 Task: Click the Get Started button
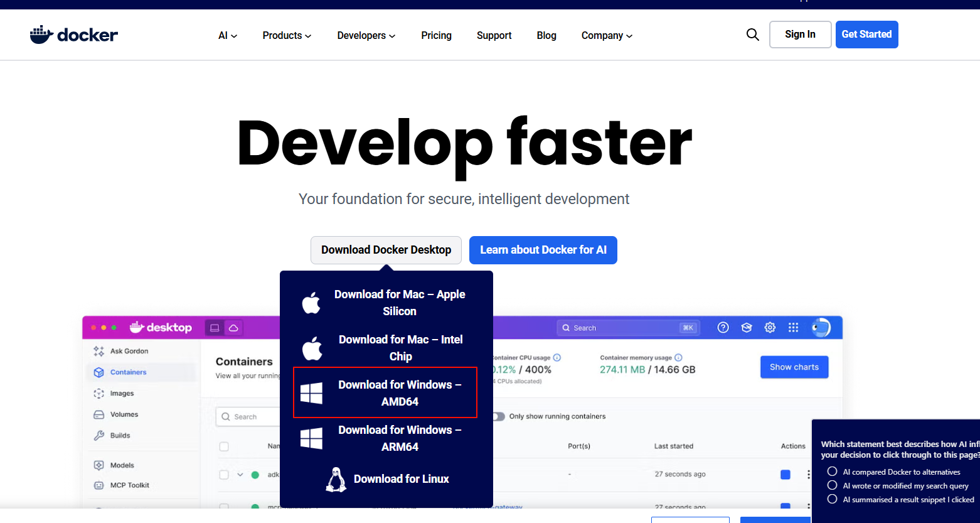(x=866, y=35)
